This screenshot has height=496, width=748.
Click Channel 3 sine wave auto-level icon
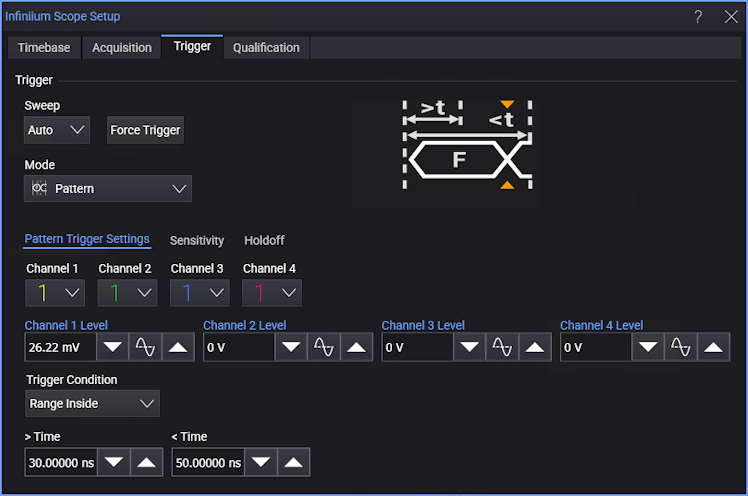click(502, 347)
